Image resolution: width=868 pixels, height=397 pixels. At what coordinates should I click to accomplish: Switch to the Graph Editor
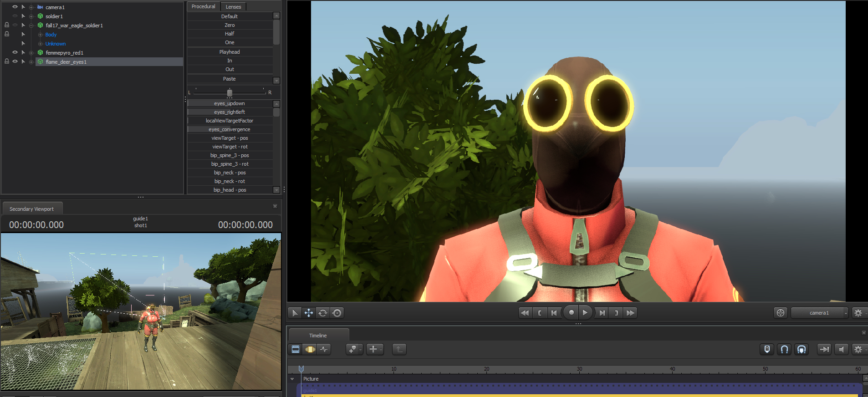(x=324, y=349)
